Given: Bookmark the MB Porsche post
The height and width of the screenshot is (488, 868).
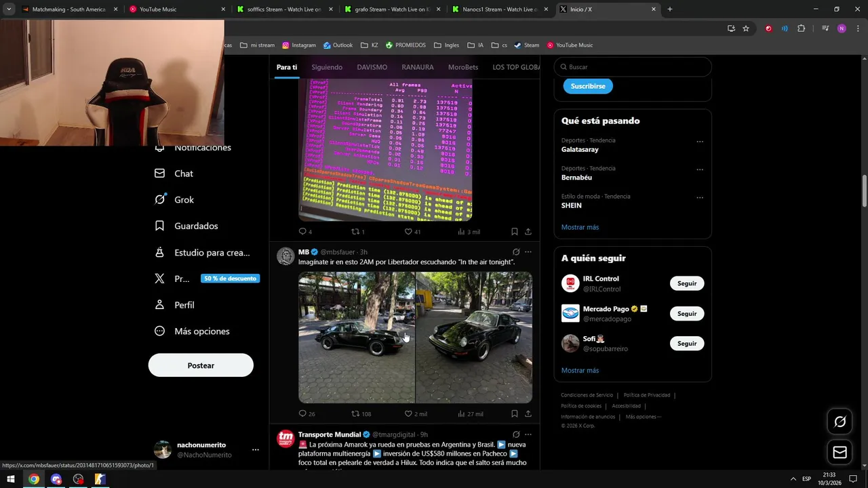Looking at the screenshot, I should click(515, 413).
